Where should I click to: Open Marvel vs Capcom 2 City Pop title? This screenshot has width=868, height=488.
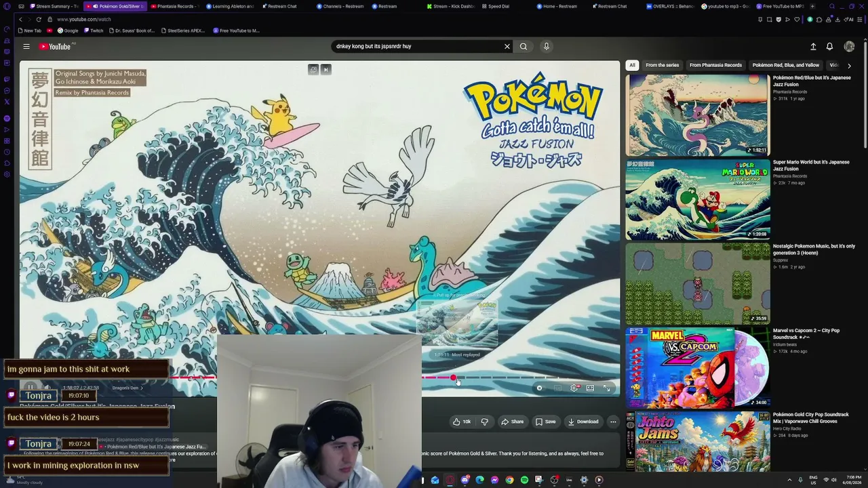(806, 333)
